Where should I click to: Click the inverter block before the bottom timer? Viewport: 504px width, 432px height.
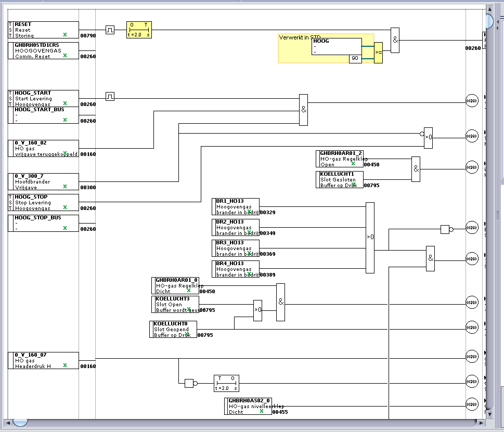(189, 384)
